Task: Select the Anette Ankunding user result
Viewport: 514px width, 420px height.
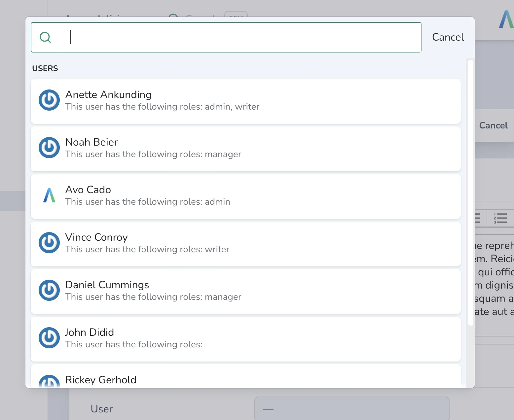Action: point(246,101)
